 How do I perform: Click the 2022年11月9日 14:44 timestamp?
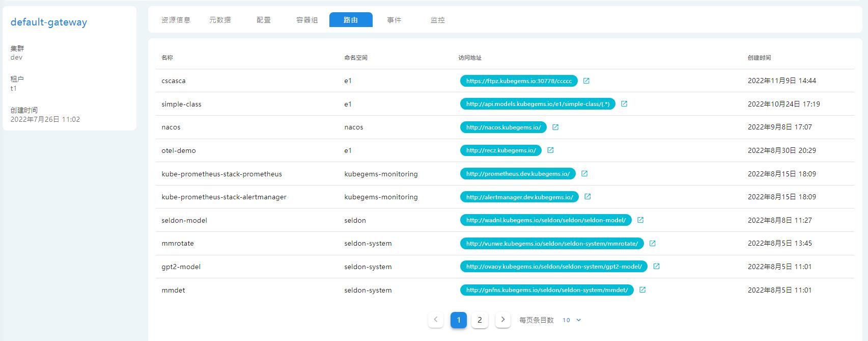782,81
